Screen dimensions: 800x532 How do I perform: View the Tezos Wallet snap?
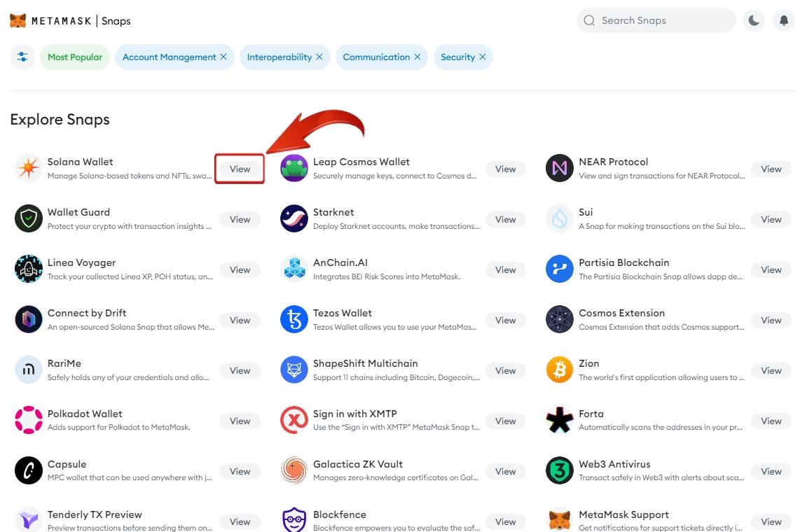click(506, 320)
